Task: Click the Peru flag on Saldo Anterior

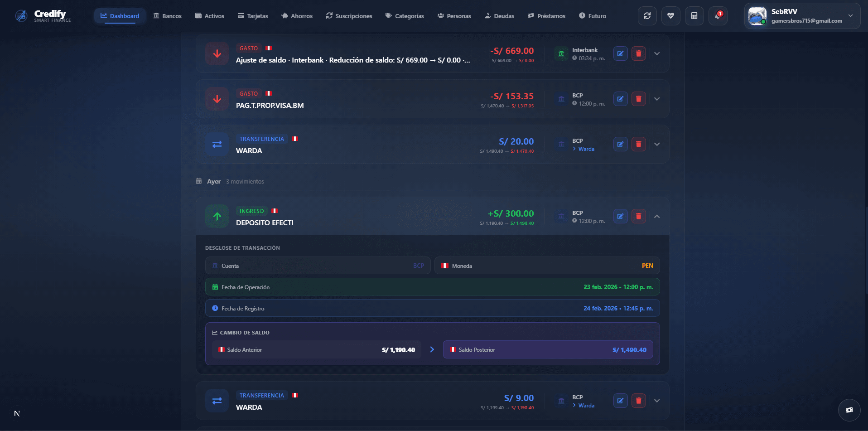Action: [x=221, y=349]
